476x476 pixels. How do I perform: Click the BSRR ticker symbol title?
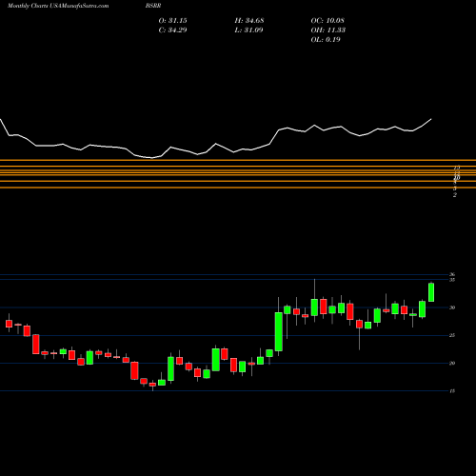coord(153,6)
